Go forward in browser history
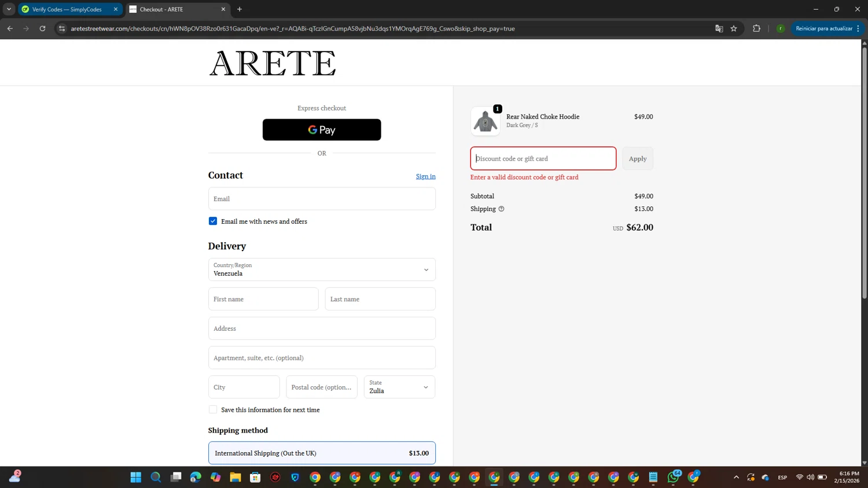Screen dimensions: 868x488 [26, 28]
